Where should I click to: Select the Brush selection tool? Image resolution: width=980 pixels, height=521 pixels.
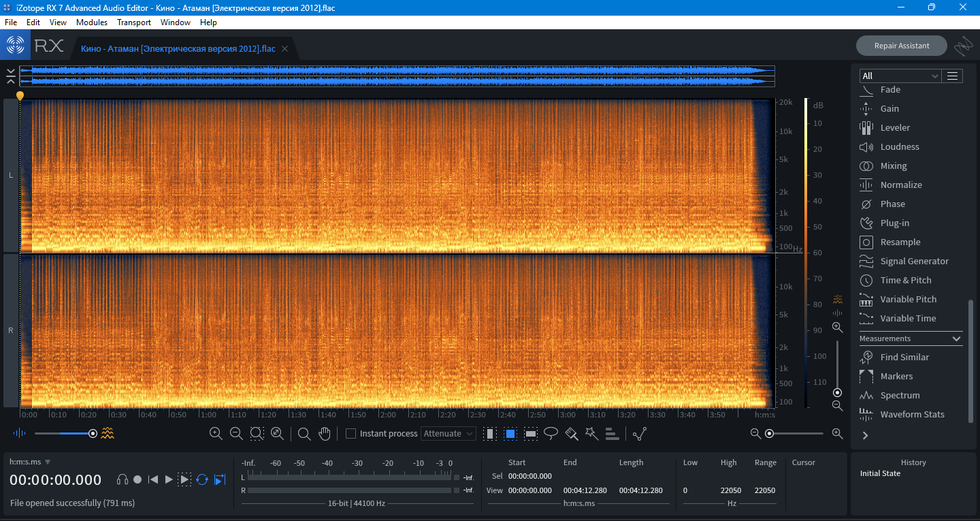pyautogui.click(x=572, y=434)
